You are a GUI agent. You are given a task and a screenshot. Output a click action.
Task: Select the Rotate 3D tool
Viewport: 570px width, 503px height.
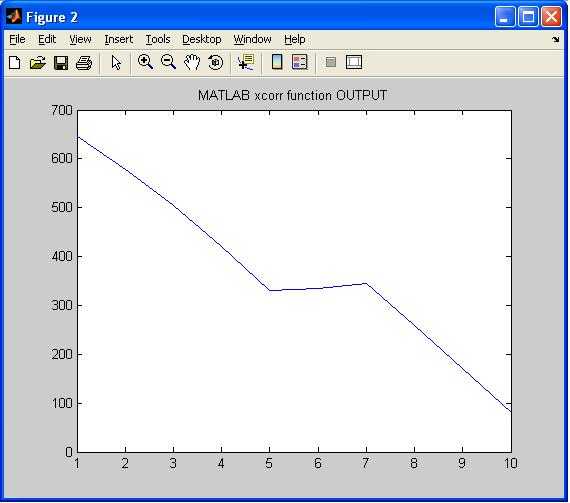coord(216,63)
